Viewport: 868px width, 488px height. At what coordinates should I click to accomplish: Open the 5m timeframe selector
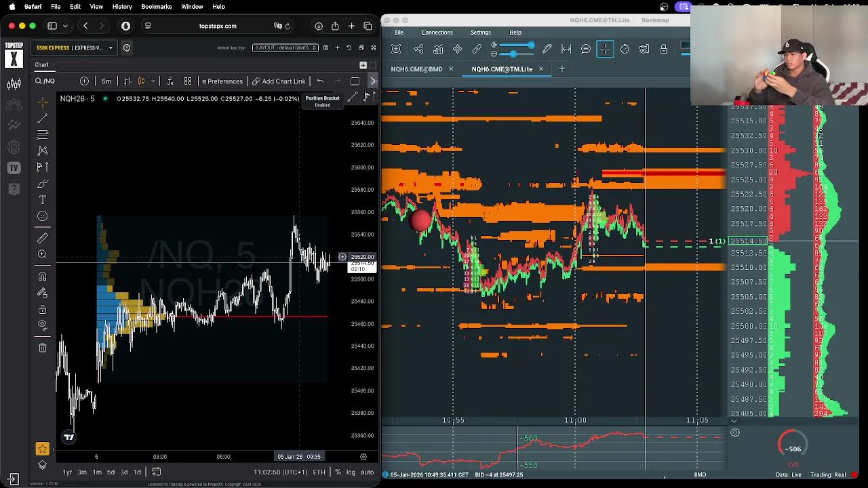click(x=106, y=81)
